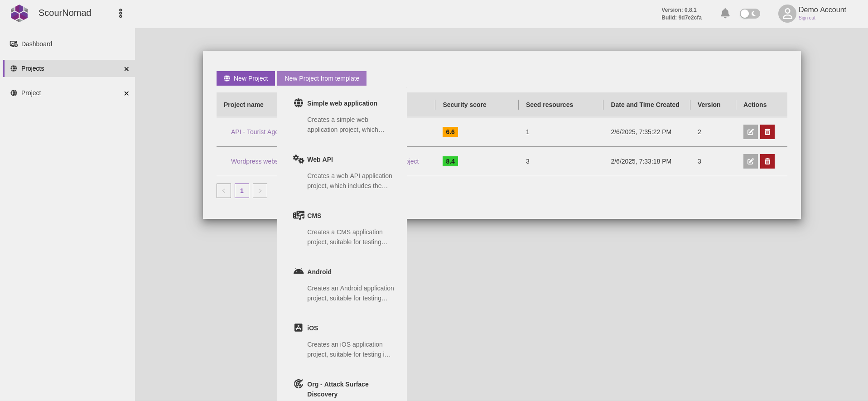The width and height of the screenshot is (868, 401).
Task: Open the Wordpress webs project link
Action: (x=254, y=161)
